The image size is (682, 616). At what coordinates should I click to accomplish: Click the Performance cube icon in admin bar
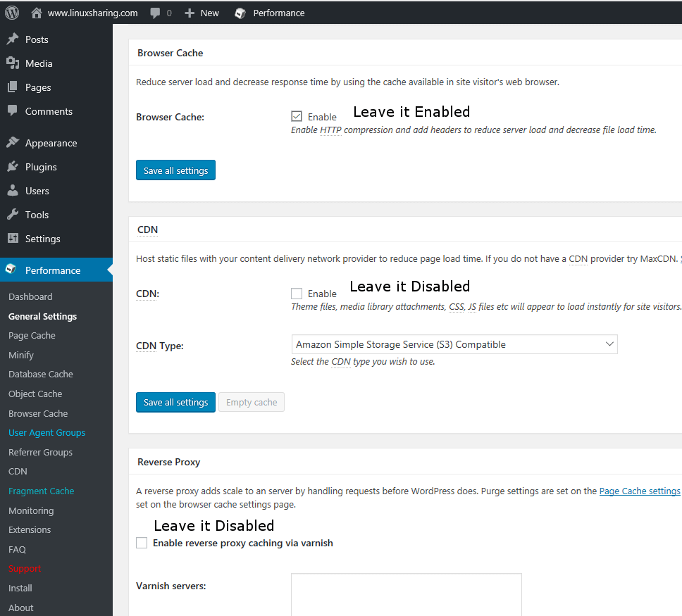240,13
